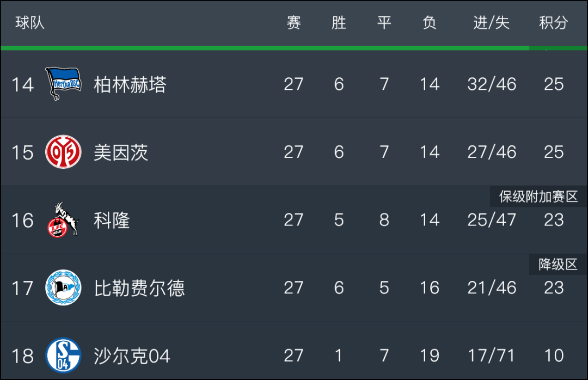Click the 降级区 label
Screen dimensions: 588x380
tap(558, 265)
